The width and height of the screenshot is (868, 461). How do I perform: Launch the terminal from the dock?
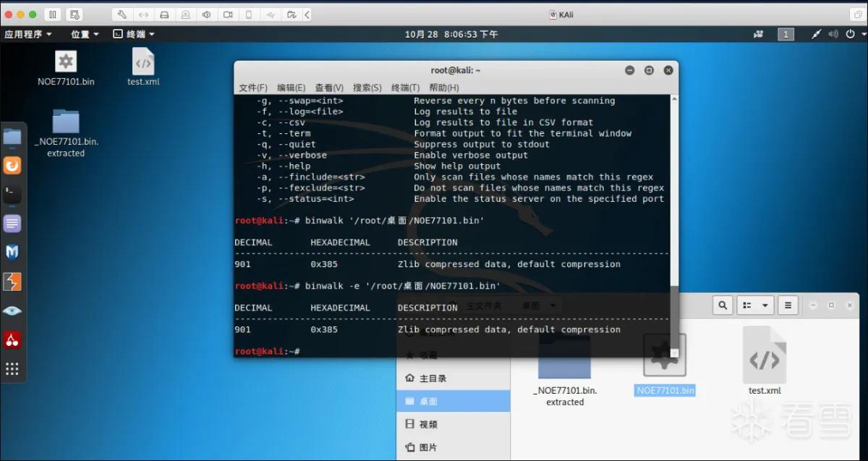pos(12,193)
